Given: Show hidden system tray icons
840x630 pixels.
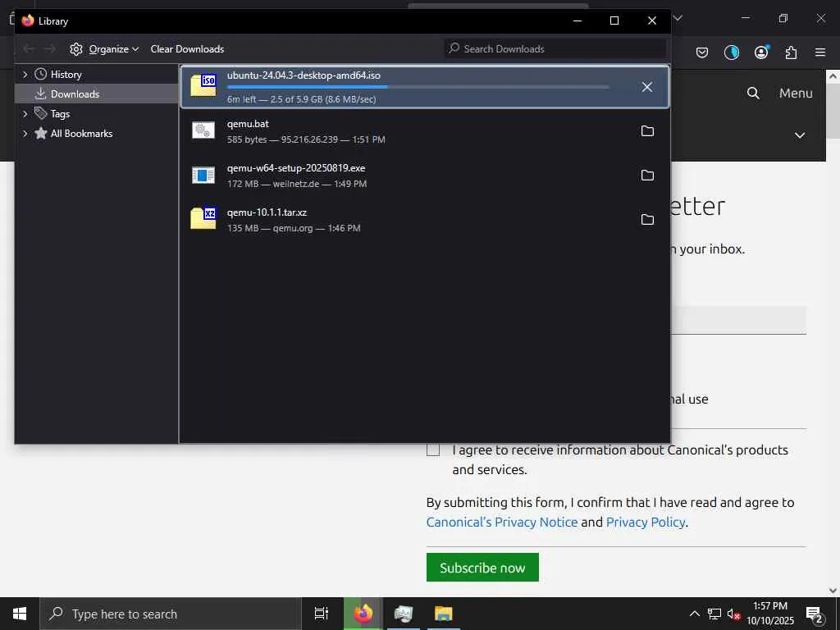Looking at the screenshot, I should [x=694, y=614].
